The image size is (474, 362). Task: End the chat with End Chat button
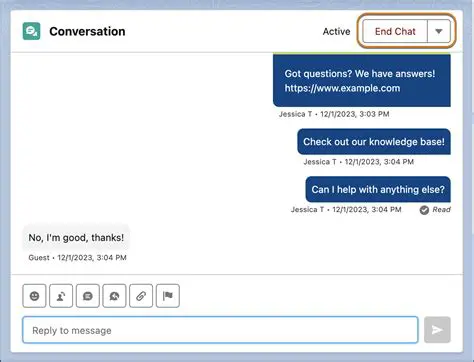(395, 31)
